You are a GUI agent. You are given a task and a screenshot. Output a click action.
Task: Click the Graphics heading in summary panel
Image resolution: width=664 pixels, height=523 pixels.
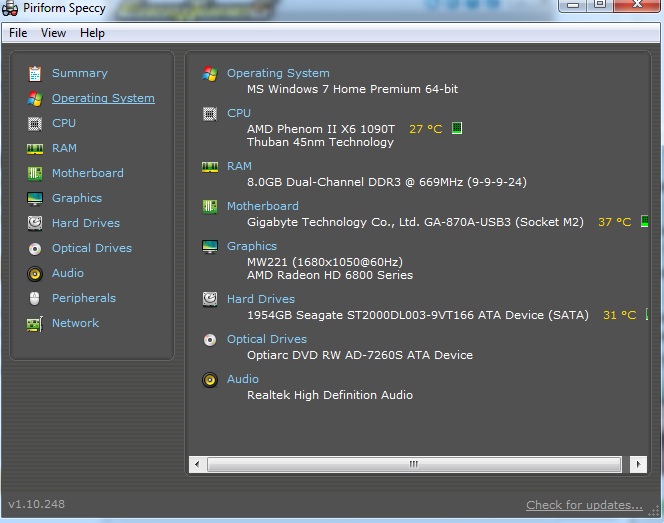[x=252, y=246]
